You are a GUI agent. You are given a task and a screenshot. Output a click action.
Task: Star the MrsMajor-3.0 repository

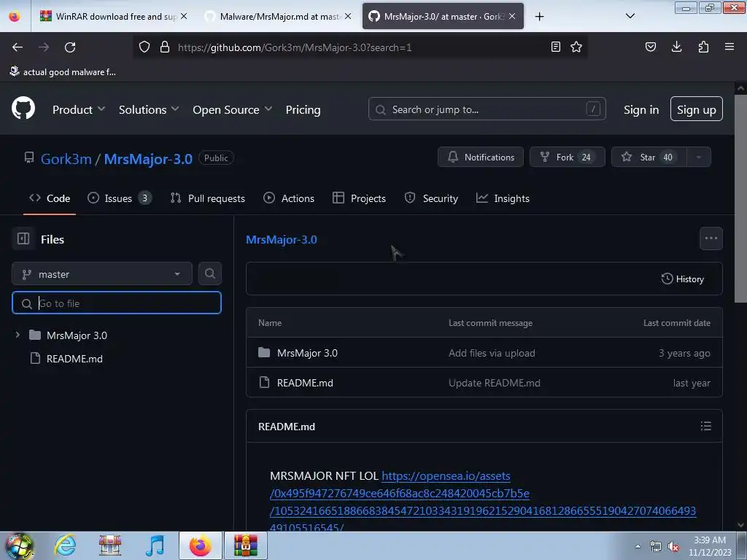[649, 157]
